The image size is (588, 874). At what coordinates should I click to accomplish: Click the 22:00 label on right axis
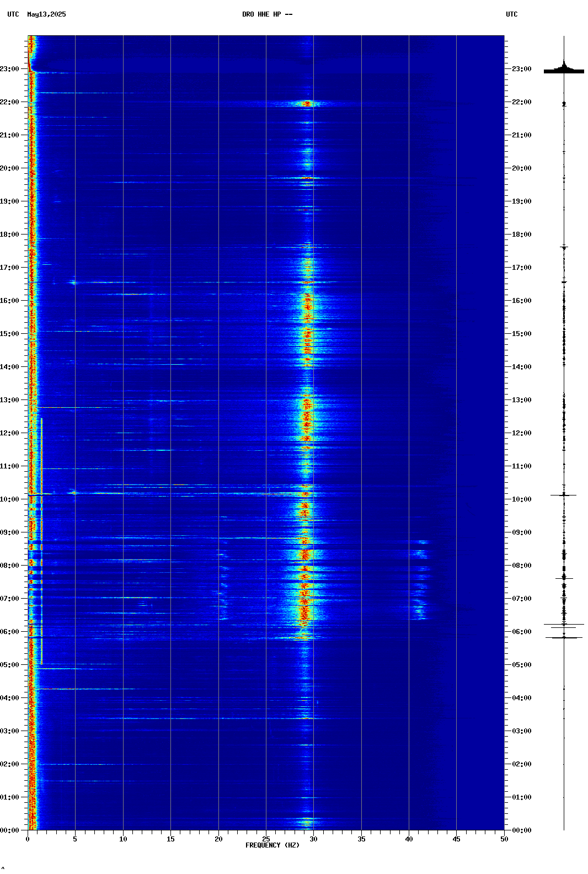pos(522,102)
